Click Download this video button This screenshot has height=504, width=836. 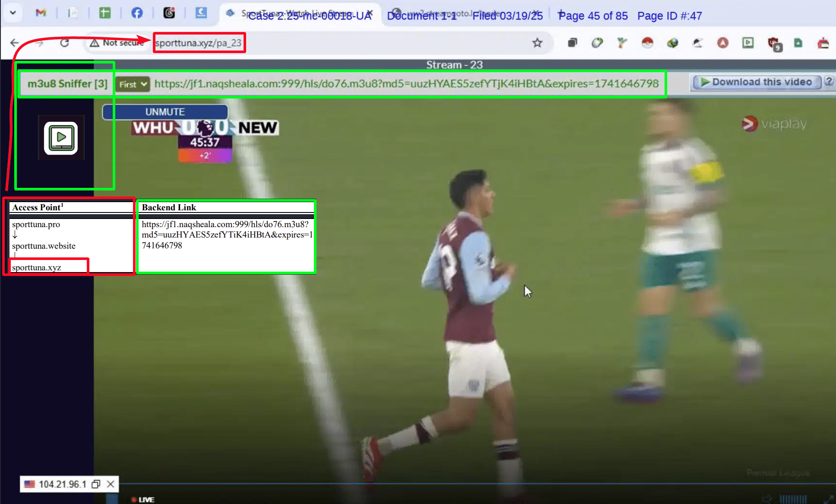(x=757, y=82)
